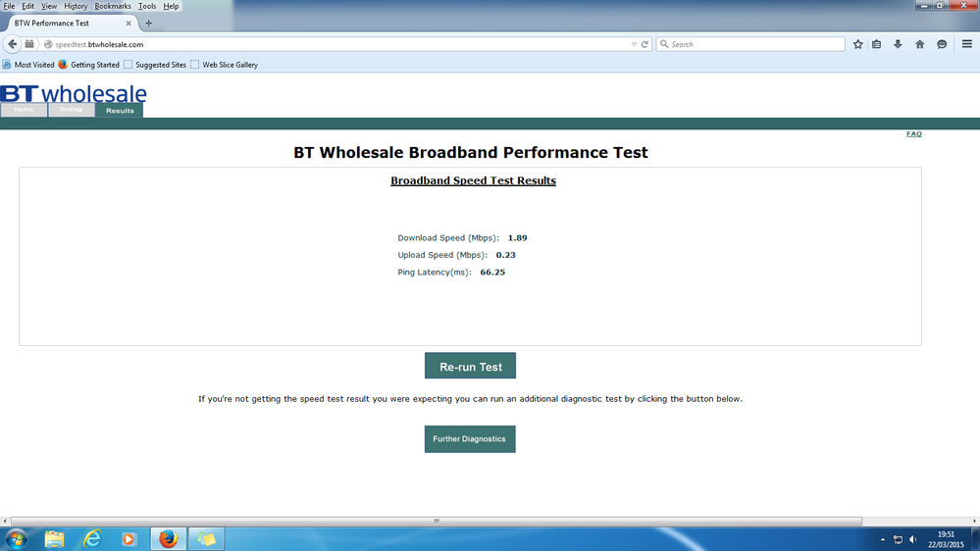Select the Results page tab
980x551 pixels.
[x=120, y=111]
